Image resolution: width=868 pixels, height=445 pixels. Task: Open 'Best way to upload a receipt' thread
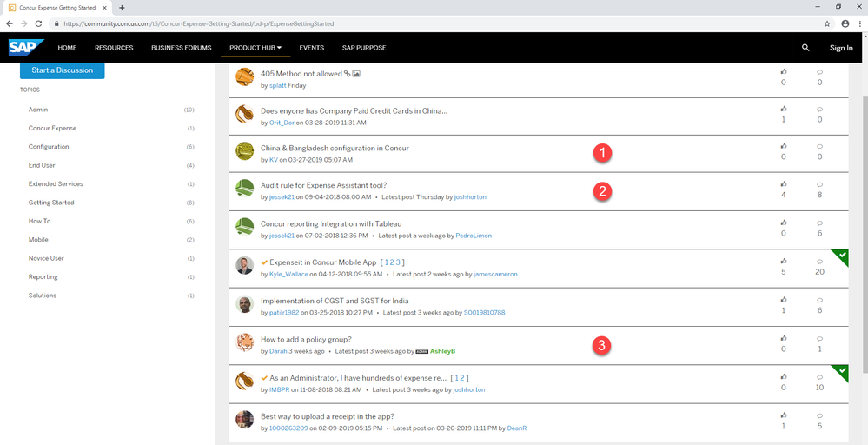tap(328, 416)
